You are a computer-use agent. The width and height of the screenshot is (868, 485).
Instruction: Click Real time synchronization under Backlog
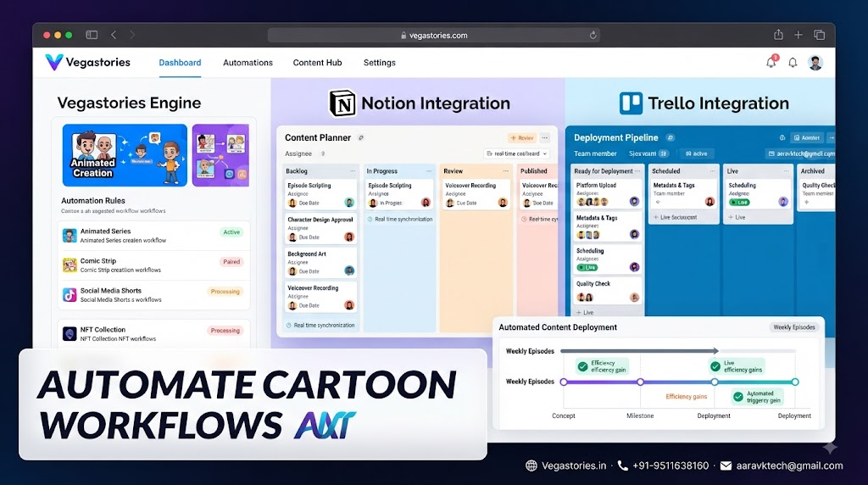click(320, 325)
